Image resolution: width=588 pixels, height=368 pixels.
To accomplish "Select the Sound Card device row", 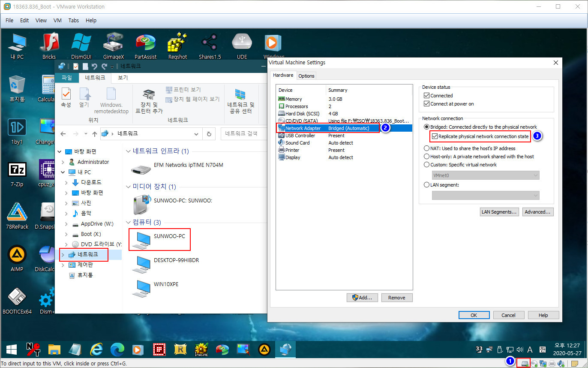I will [344, 143].
